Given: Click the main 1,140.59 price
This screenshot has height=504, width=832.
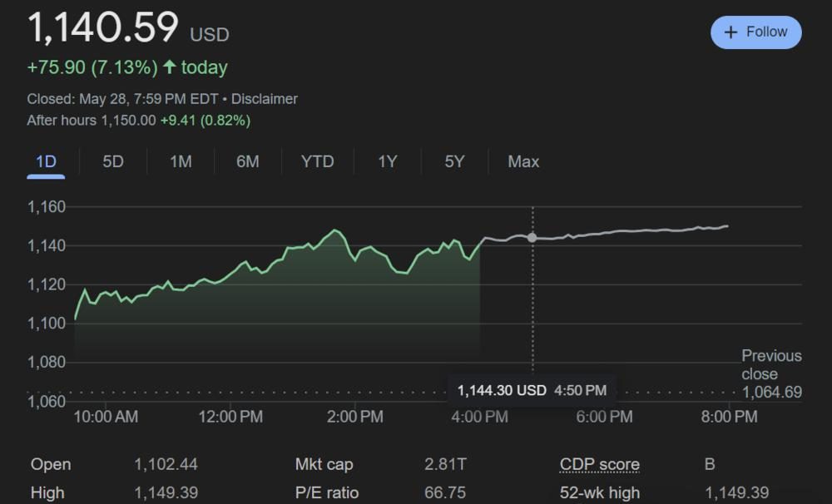Looking at the screenshot, I should (x=103, y=28).
